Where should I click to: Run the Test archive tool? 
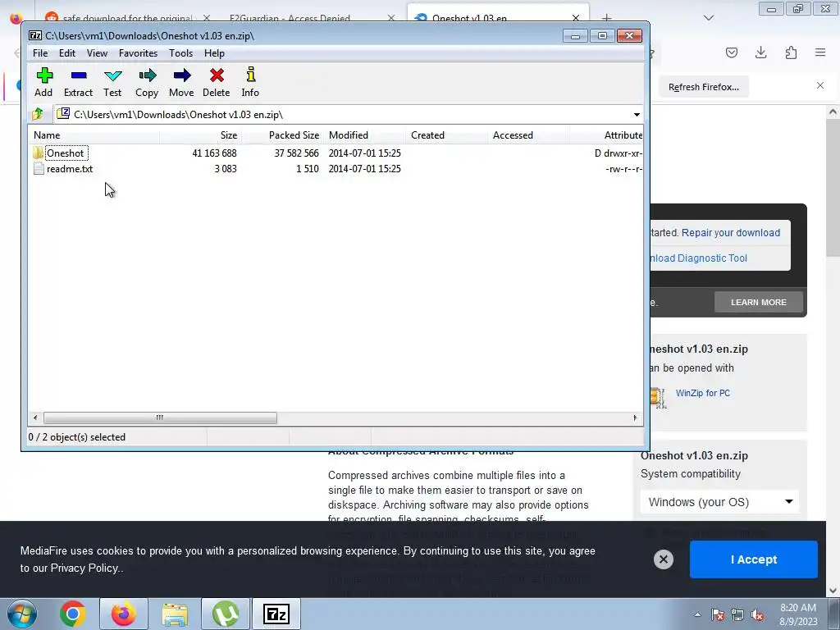pos(112,81)
